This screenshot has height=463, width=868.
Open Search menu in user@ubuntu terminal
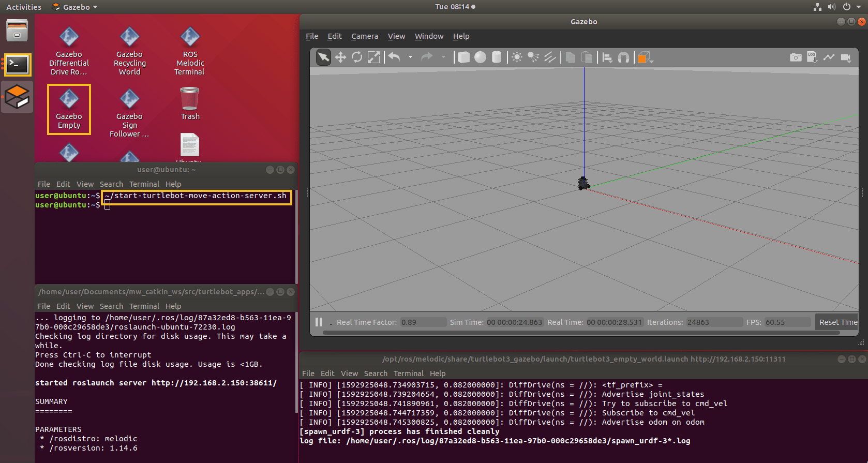pos(111,184)
